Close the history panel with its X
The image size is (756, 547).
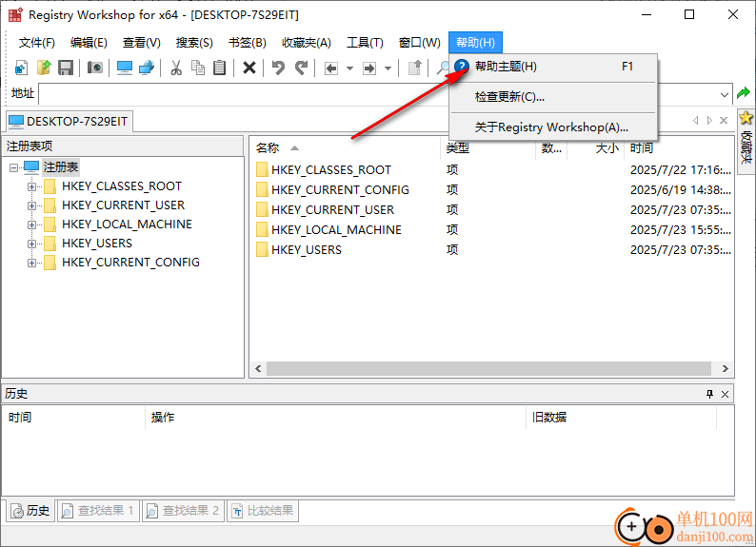click(x=725, y=395)
